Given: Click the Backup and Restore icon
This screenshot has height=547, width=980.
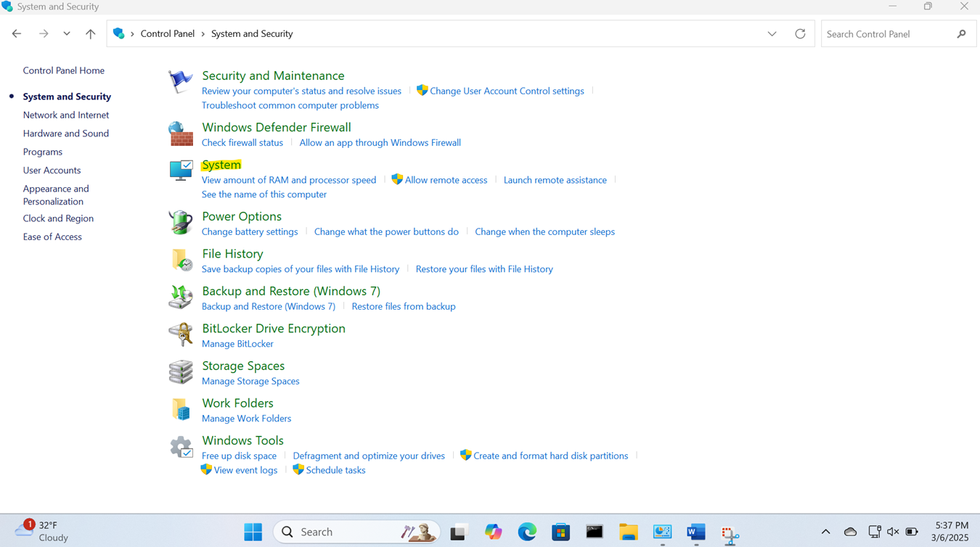Looking at the screenshot, I should [181, 297].
